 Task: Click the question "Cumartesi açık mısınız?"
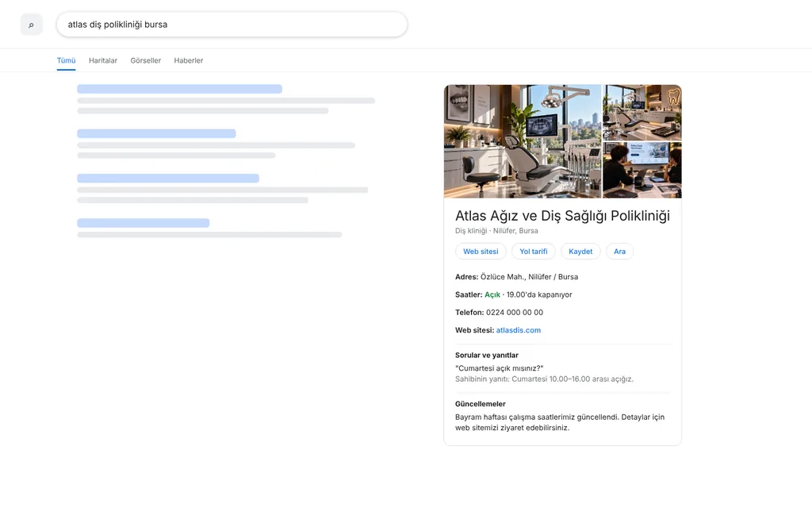[500, 368]
